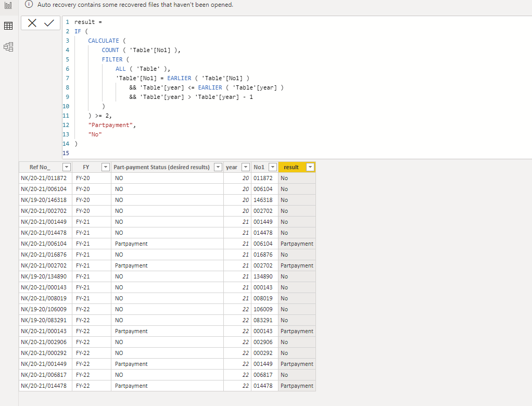The image size is (532, 406).
Task: Click first EARLIER function on line 7
Action: click(179, 79)
